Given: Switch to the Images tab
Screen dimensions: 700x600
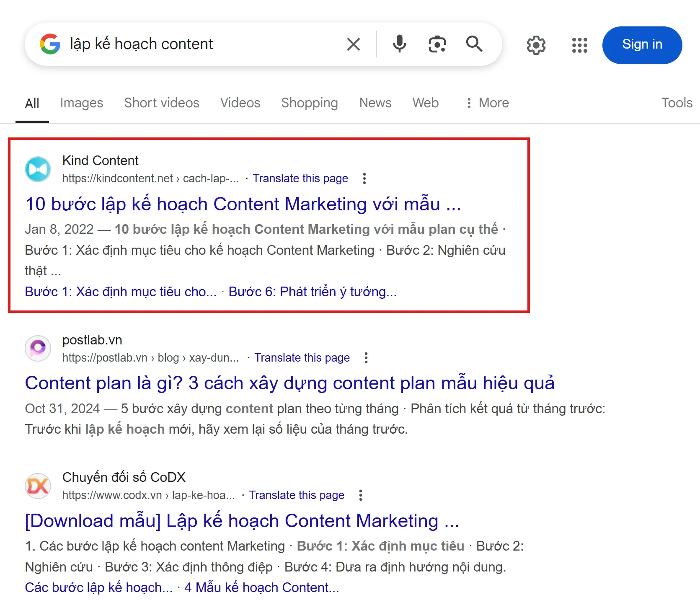Looking at the screenshot, I should 82,103.
